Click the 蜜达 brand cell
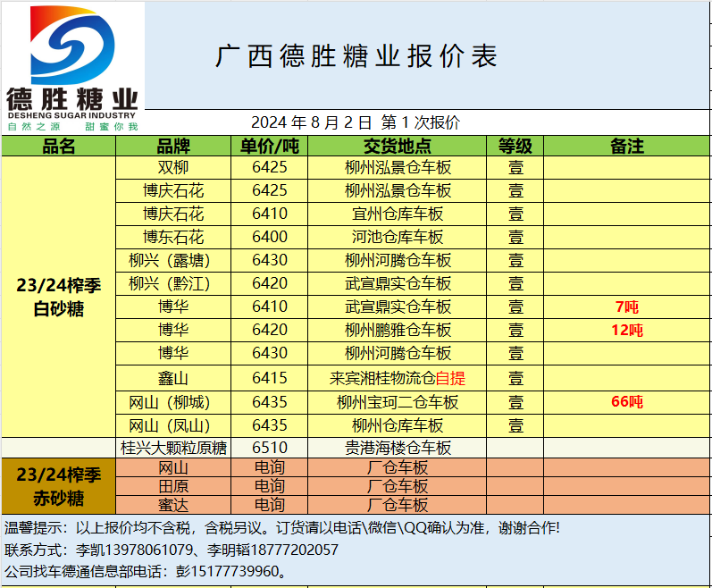The image size is (712, 588). [x=173, y=505]
